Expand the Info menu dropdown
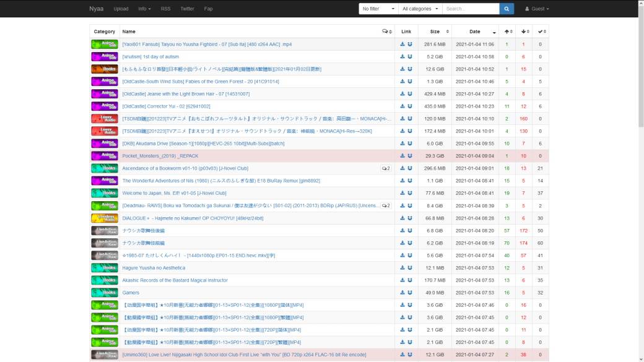 (144, 9)
